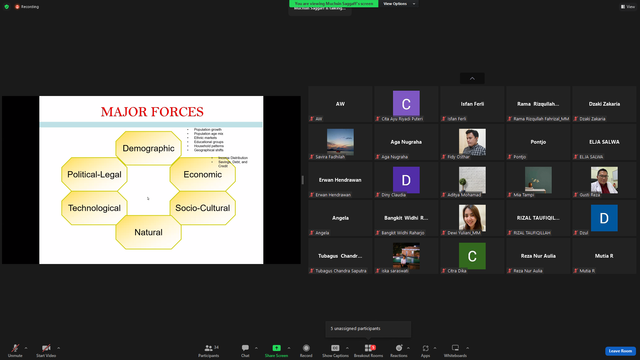Click the MAJOR FORCES slide title
Screen dimensions: 640x360
(x=152, y=111)
